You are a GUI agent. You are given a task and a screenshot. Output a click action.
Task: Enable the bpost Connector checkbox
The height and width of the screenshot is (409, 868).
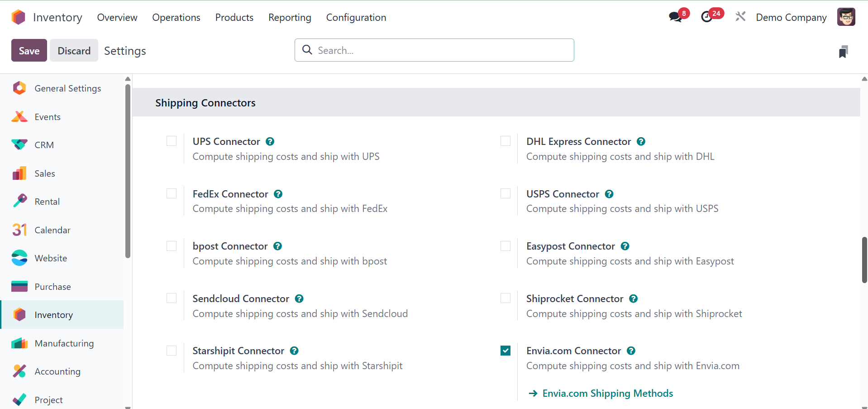[x=172, y=245]
